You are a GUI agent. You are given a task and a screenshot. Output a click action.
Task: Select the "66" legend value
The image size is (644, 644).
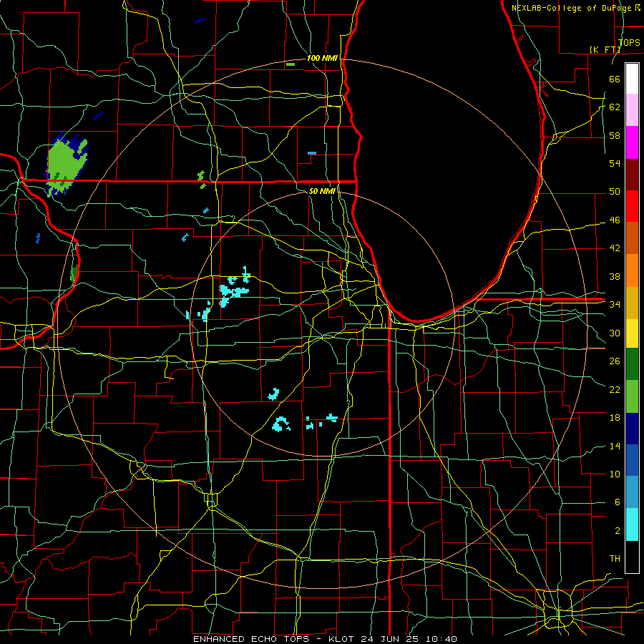tap(615, 79)
